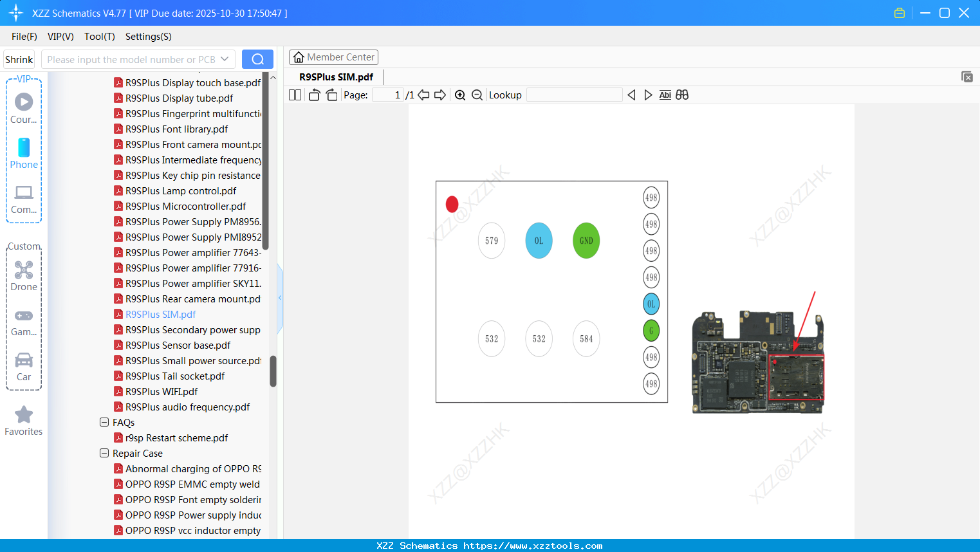Click the binoculars search icon

(682, 95)
